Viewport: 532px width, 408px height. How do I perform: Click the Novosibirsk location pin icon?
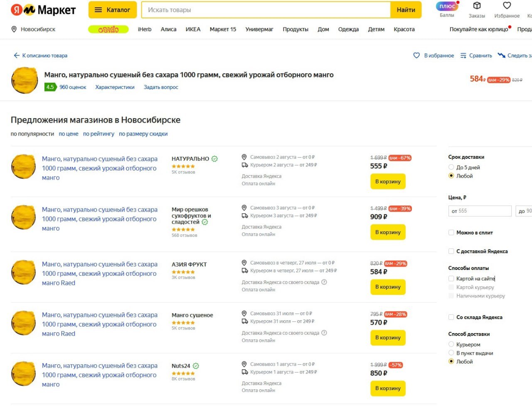click(x=14, y=29)
